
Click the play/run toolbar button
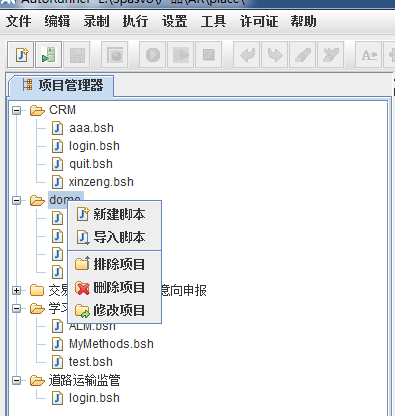click(x=153, y=55)
